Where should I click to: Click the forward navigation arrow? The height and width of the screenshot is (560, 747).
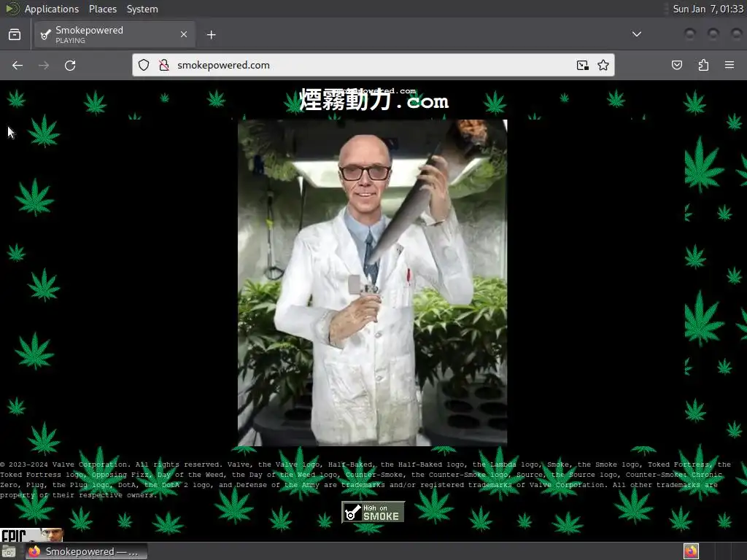click(43, 65)
